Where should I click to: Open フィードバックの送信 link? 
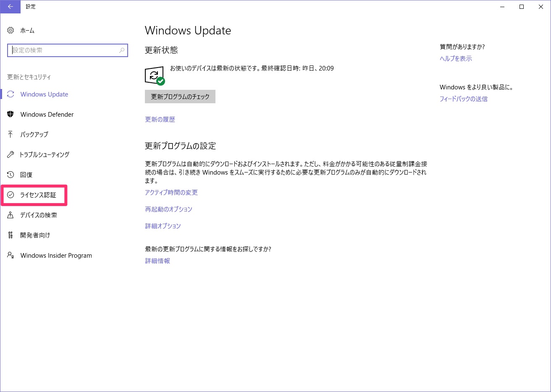tap(464, 99)
